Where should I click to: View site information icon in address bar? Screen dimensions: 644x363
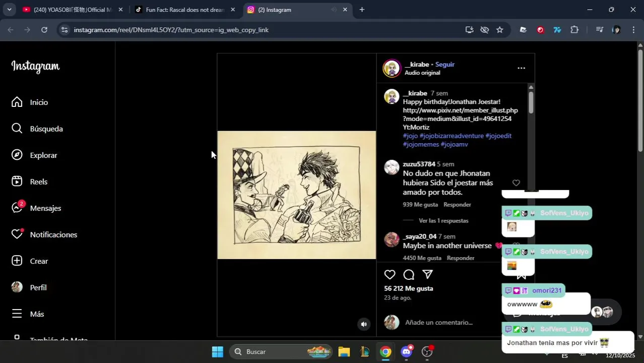point(64,30)
